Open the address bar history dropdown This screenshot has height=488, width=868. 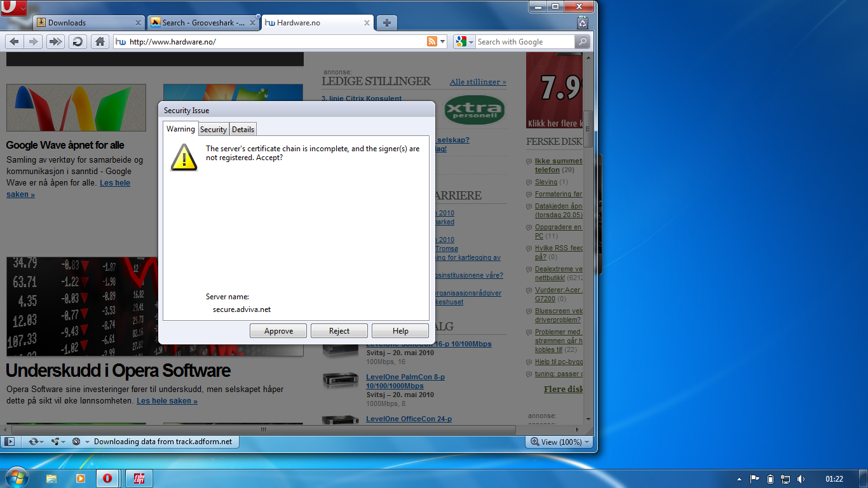(x=442, y=42)
